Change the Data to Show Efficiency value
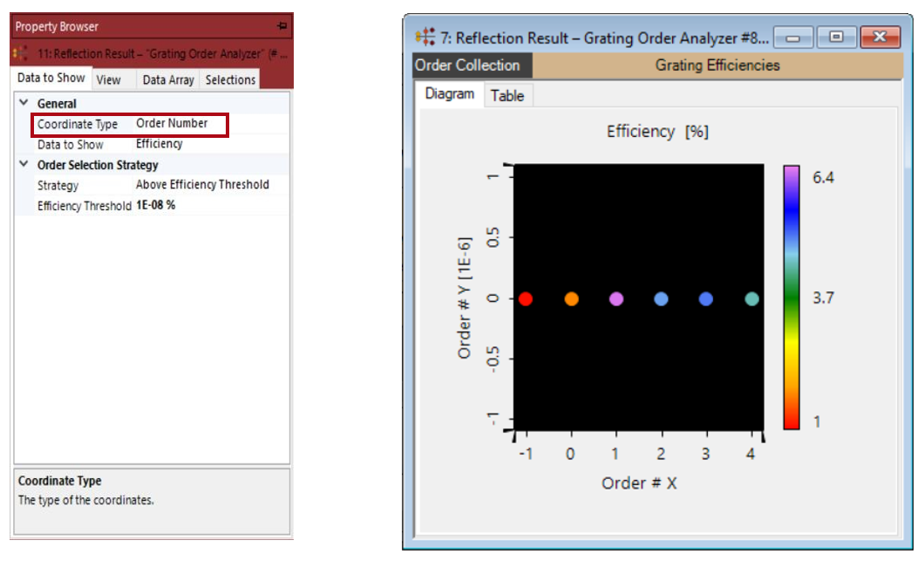924x561 pixels. [160, 143]
